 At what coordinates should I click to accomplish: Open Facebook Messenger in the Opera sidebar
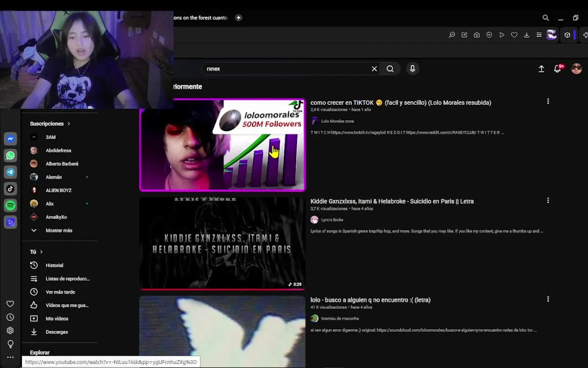(x=11, y=139)
